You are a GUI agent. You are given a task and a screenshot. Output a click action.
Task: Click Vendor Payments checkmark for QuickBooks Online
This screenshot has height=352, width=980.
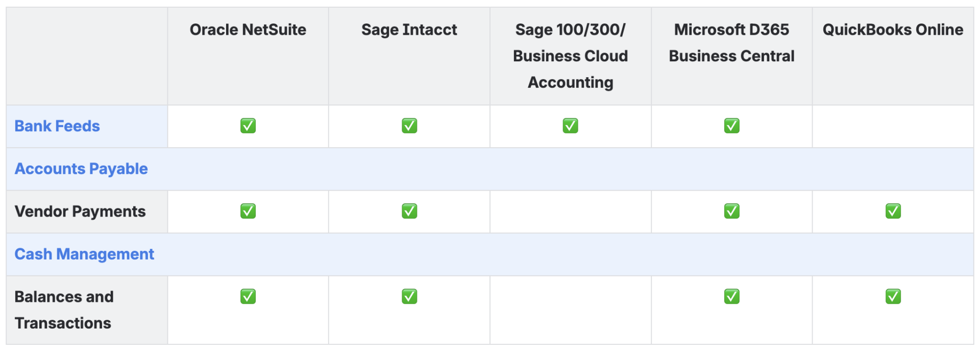tap(893, 211)
